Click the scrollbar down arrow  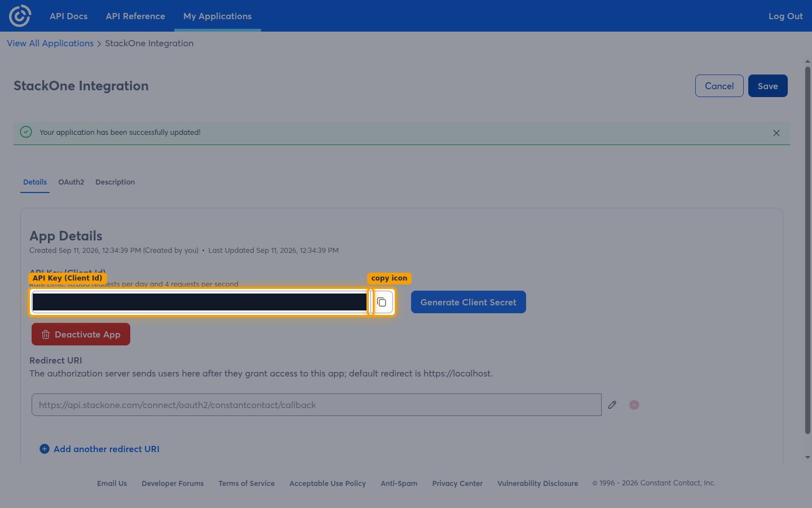[807, 457]
